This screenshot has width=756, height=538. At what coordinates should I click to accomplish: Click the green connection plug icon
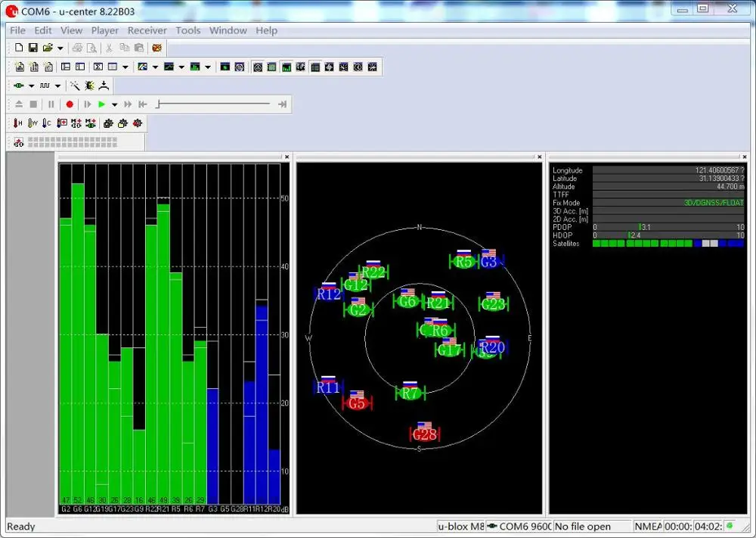(x=19, y=86)
